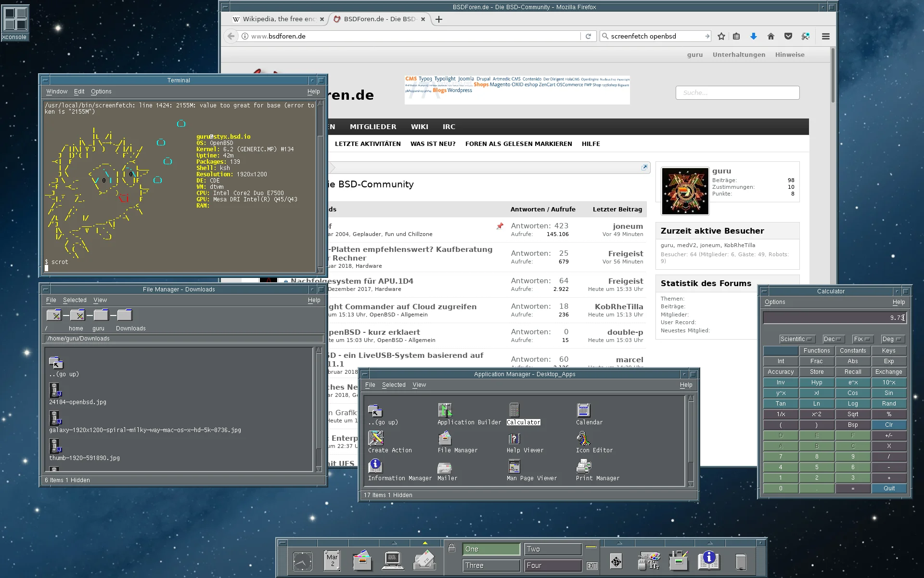Viewport: 924px width, 578px height.
Task: Open the Calendar icon showing Mar 2
Action: tap(332, 561)
